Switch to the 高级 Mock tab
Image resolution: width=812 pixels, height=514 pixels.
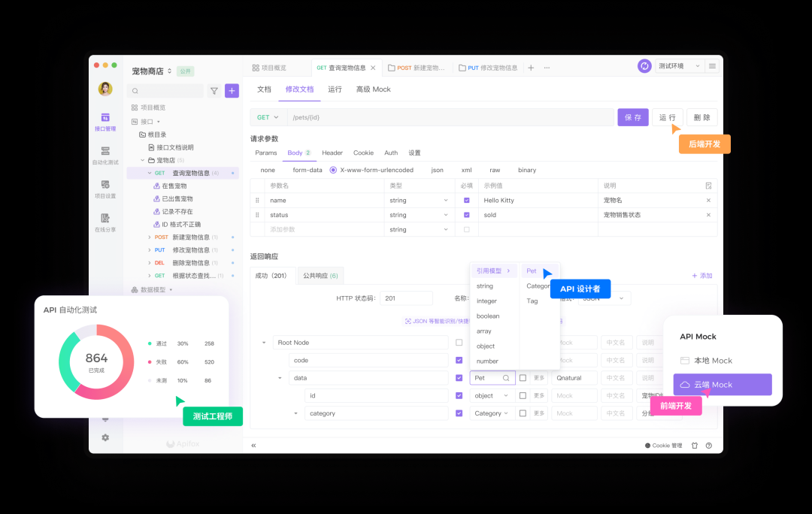coord(373,89)
